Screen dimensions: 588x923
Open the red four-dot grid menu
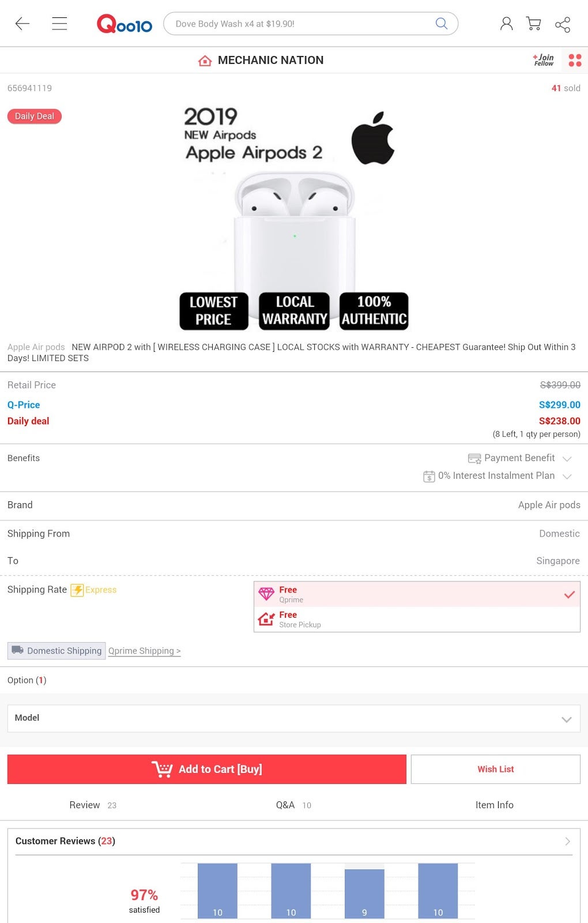click(x=575, y=60)
